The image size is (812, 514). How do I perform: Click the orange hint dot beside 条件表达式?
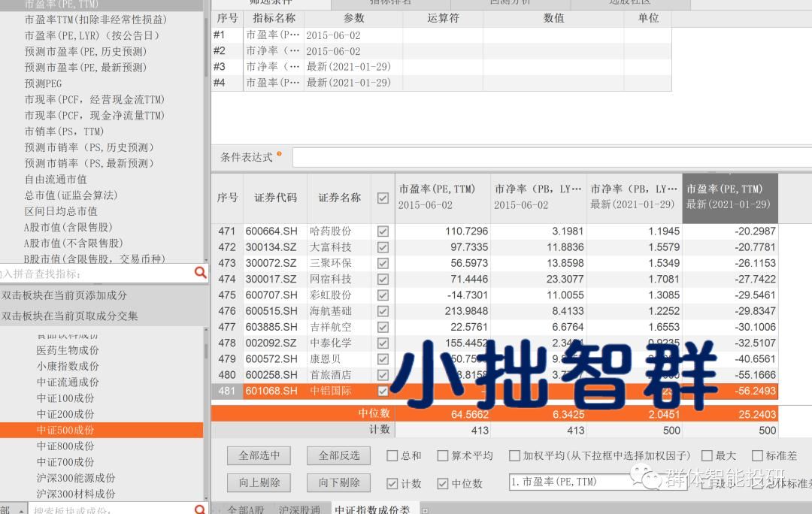tap(279, 154)
